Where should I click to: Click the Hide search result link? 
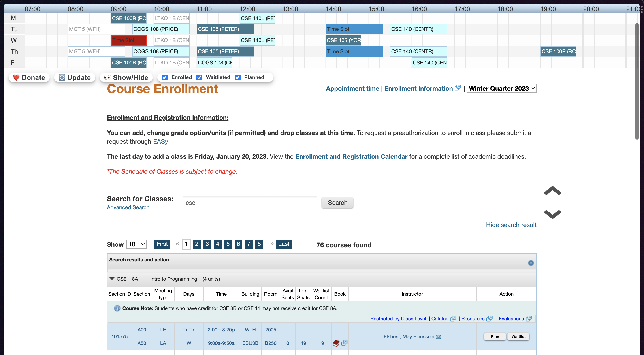511,225
